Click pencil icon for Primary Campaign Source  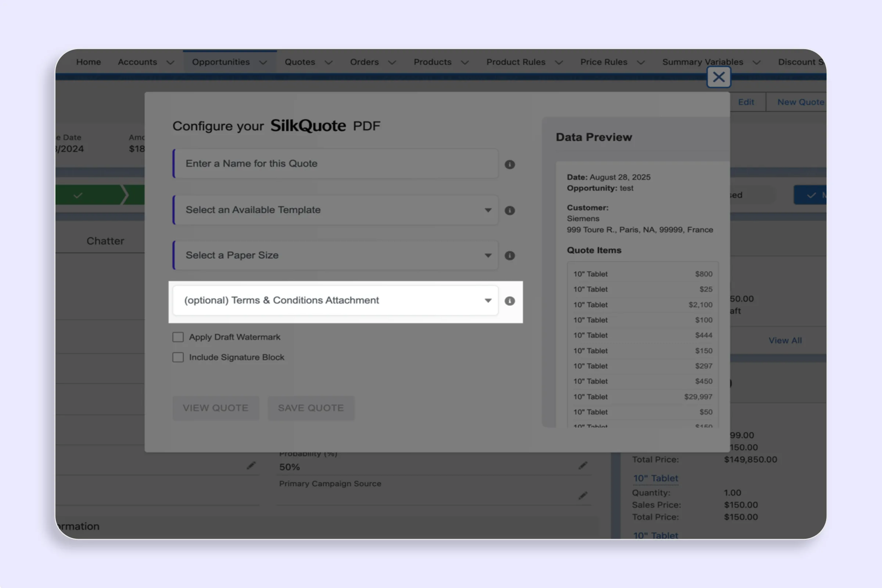[x=582, y=496]
